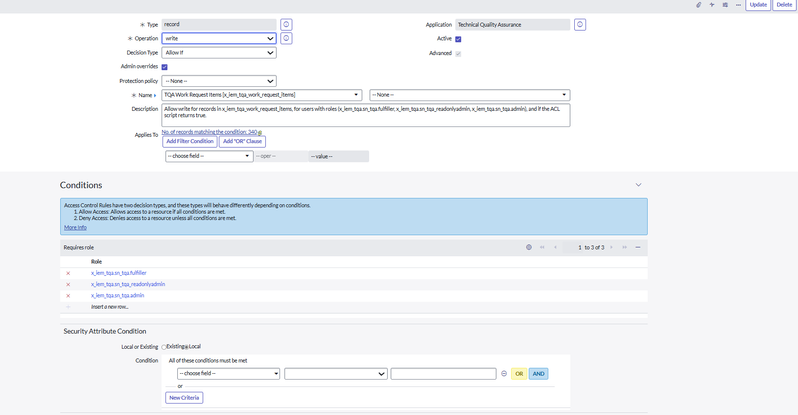Go to next page of Requires role list

611,247
